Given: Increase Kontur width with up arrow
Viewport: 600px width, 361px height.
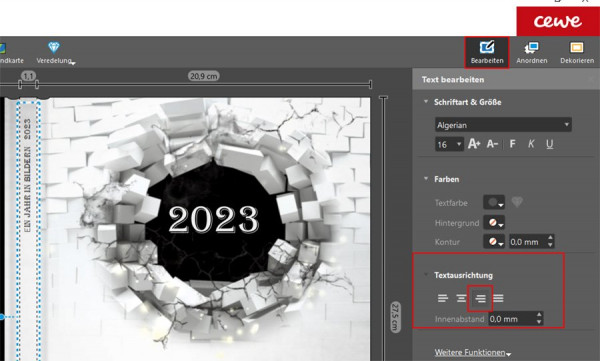Looking at the screenshot, I should 550,238.
